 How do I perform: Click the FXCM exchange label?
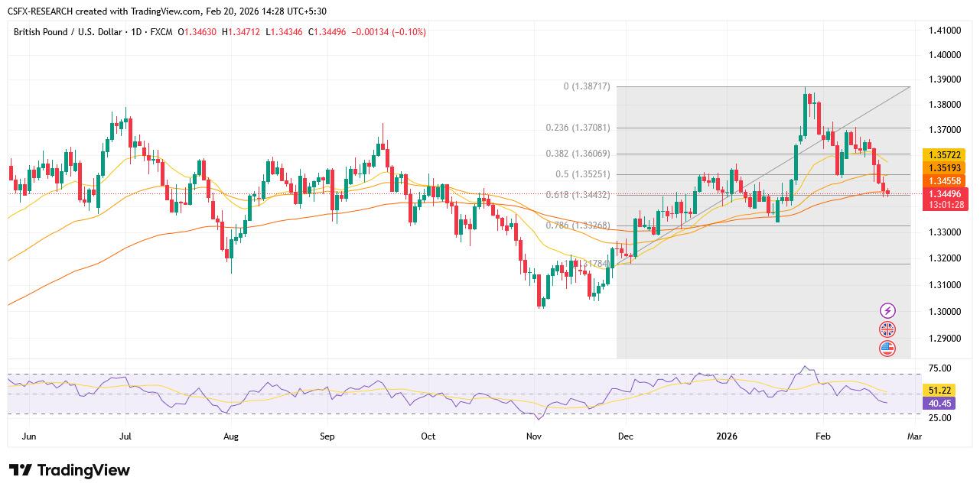[x=159, y=32]
